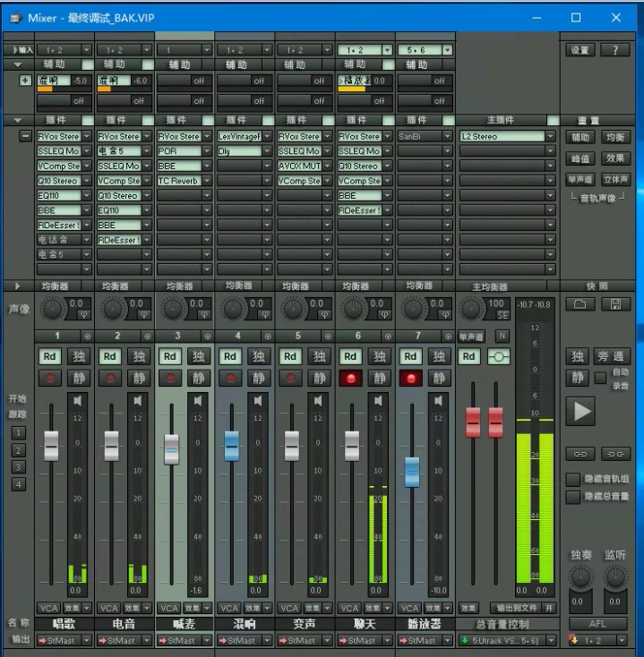Solo channel 4 混响
This screenshot has height=657, width=644.
click(259, 356)
